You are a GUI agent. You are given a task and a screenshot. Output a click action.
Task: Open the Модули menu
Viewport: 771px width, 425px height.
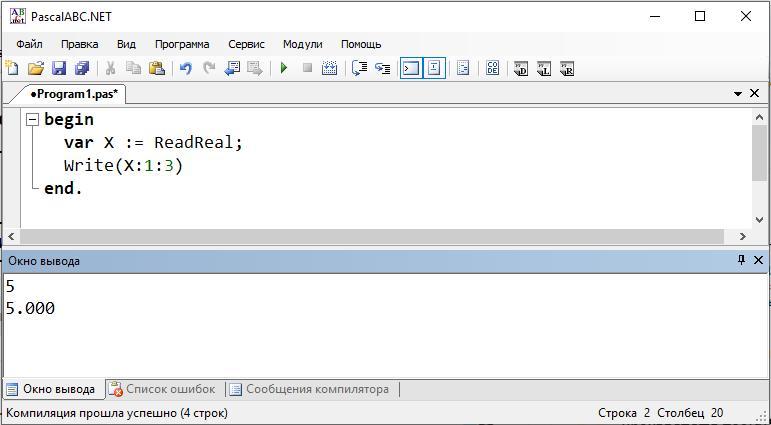point(302,44)
